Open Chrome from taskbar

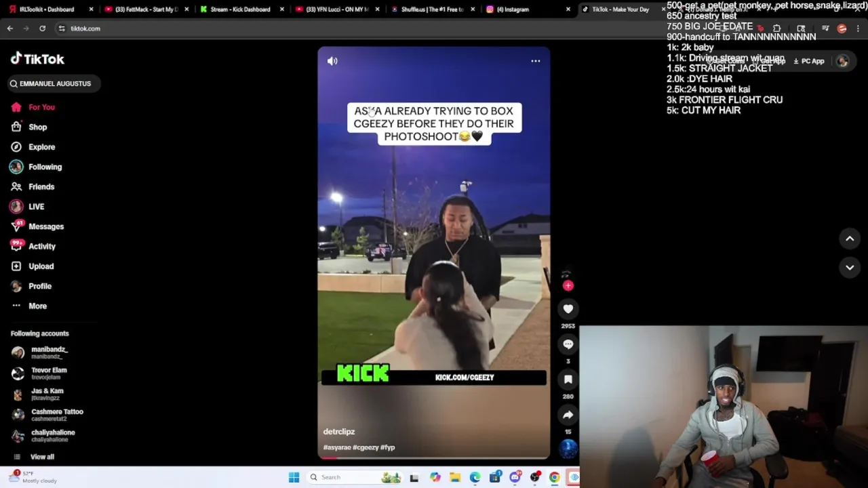click(555, 477)
